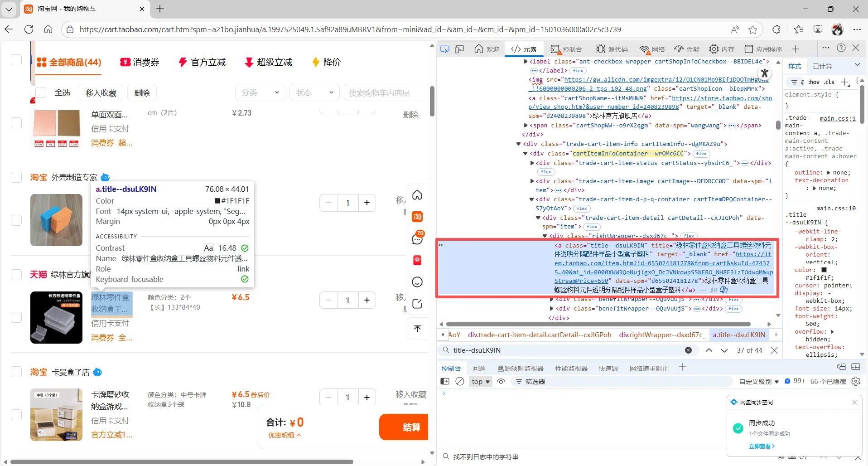Tick checkbox for the 卡牌磨砂收纳盒 item

pyautogui.click(x=16, y=415)
